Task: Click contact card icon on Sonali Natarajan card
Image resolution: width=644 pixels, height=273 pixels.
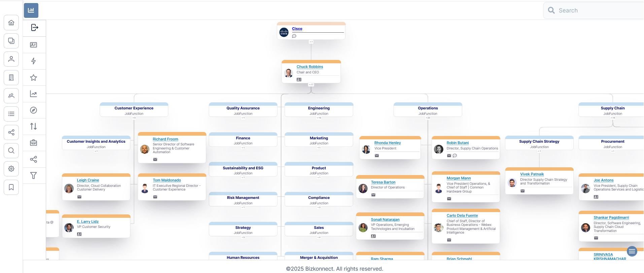Action: pyautogui.click(x=373, y=236)
